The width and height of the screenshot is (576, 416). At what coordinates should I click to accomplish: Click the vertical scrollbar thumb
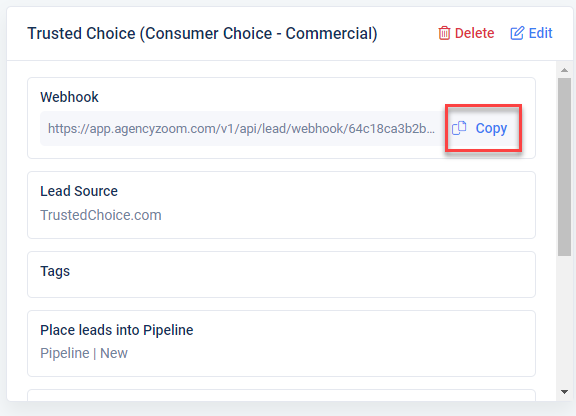pos(564,166)
